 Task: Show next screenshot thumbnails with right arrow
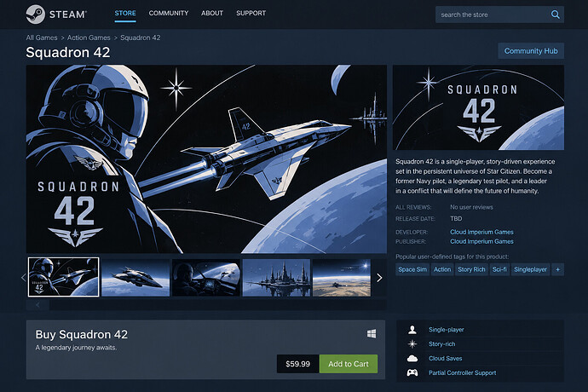pos(379,278)
